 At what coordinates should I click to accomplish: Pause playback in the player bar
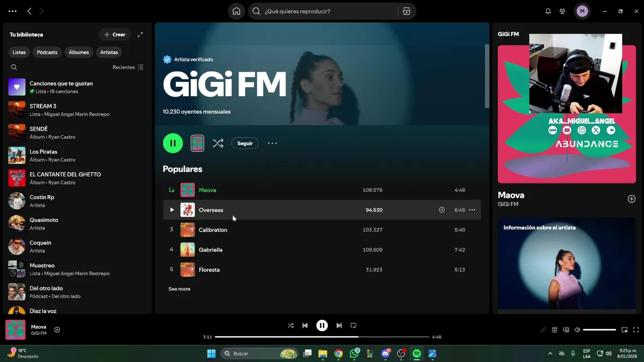coord(322,325)
